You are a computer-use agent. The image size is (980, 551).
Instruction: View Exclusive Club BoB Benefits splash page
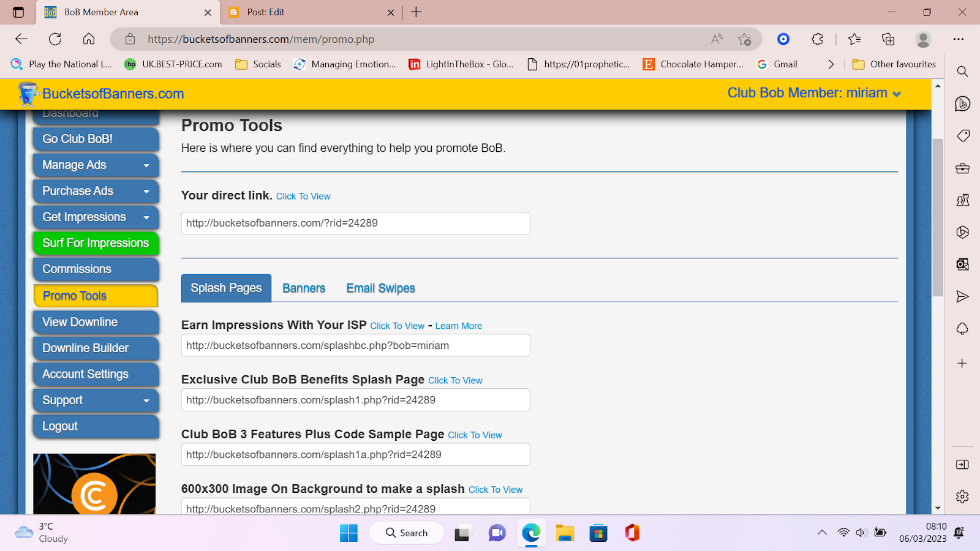455,380
